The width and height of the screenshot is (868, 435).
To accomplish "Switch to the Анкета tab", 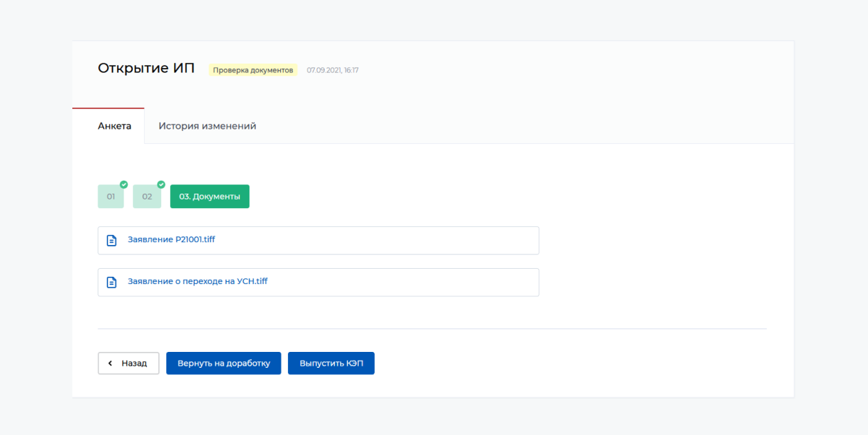I will [114, 126].
